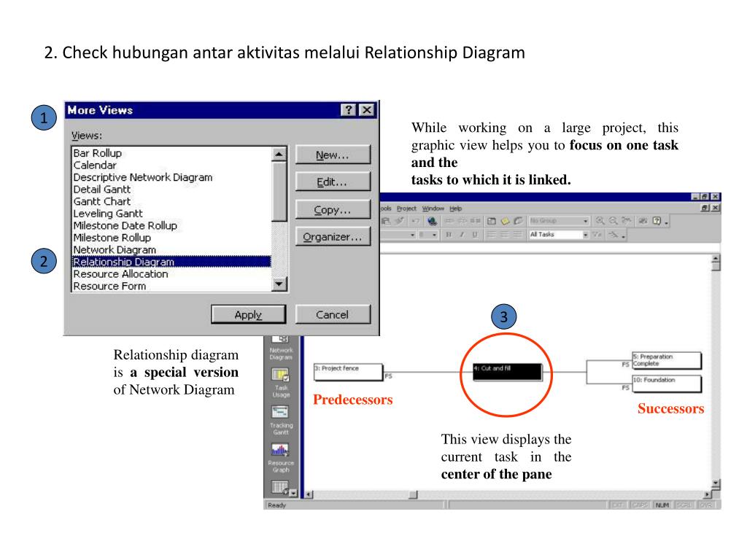747x560 pixels.
Task: Click Views list scroll down arrow
Action: pos(279,284)
